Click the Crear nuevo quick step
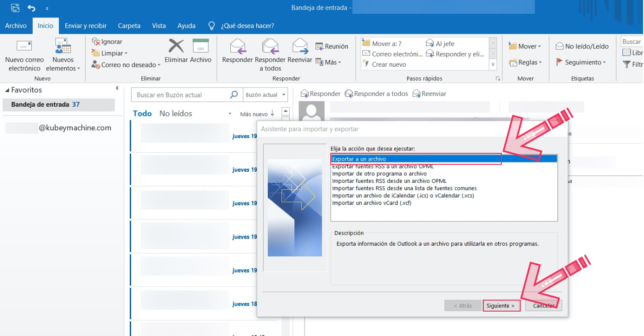Image resolution: width=644 pixels, height=336 pixels. (x=385, y=64)
